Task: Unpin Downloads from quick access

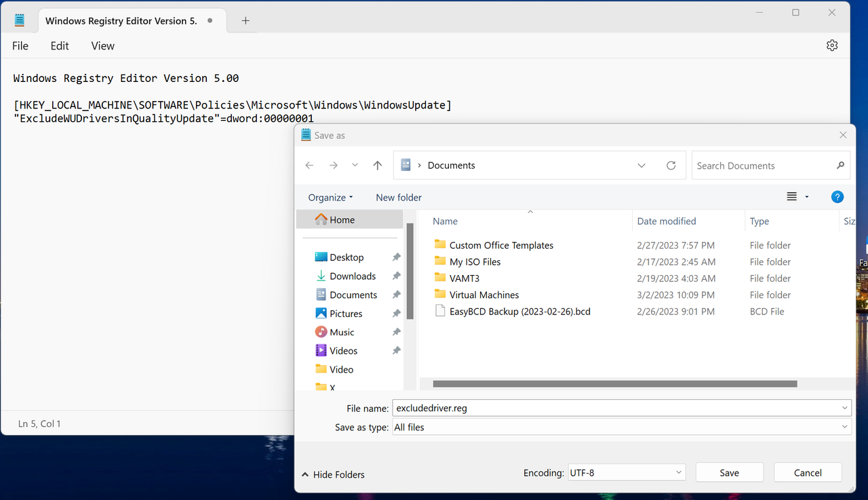Action: (x=397, y=276)
